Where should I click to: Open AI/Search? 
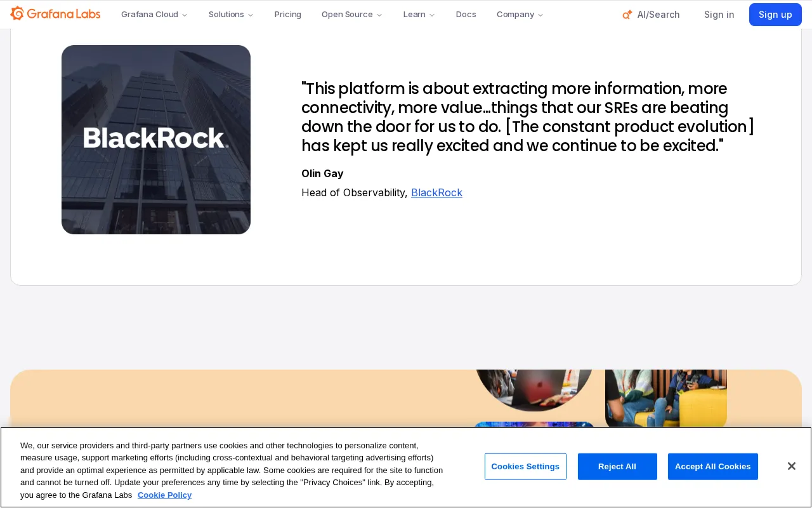point(651,15)
